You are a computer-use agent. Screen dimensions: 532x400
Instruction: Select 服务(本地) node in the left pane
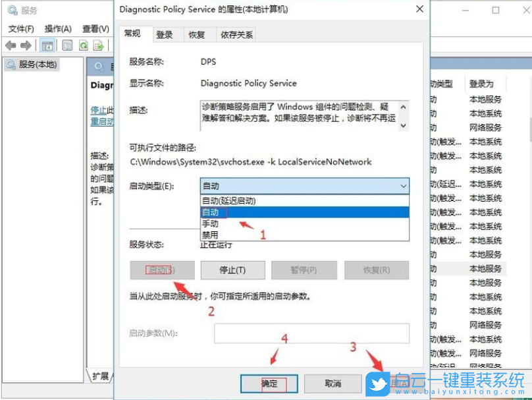tap(38, 65)
